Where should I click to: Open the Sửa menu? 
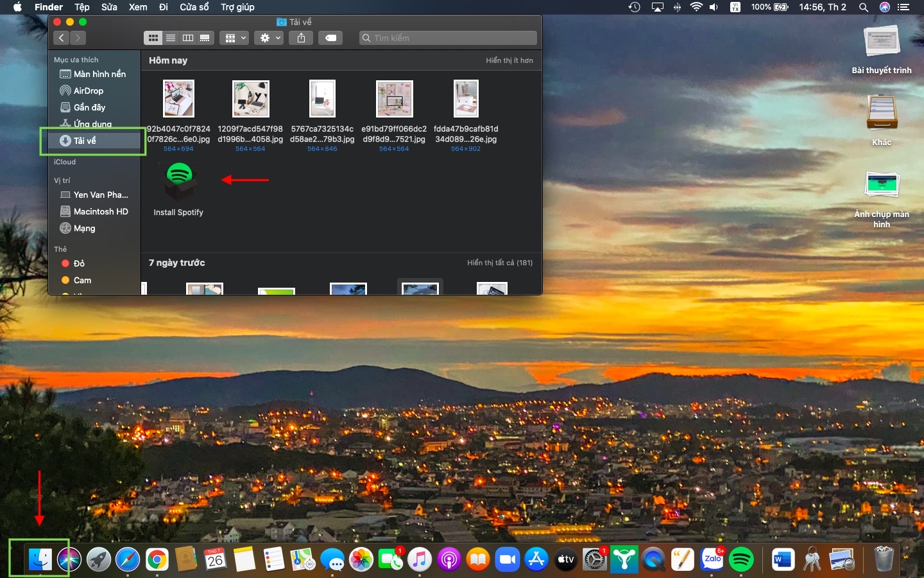pyautogui.click(x=109, y=7)
